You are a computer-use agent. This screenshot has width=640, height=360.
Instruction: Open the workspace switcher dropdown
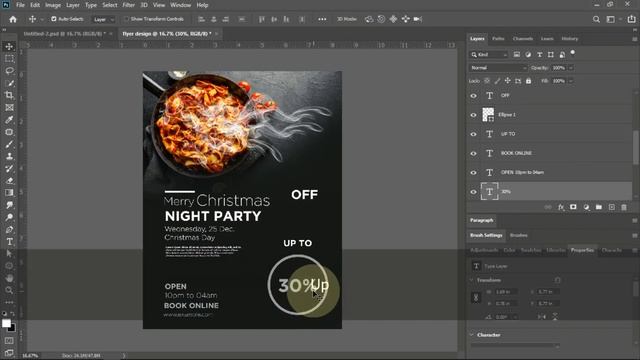(613, 19)
